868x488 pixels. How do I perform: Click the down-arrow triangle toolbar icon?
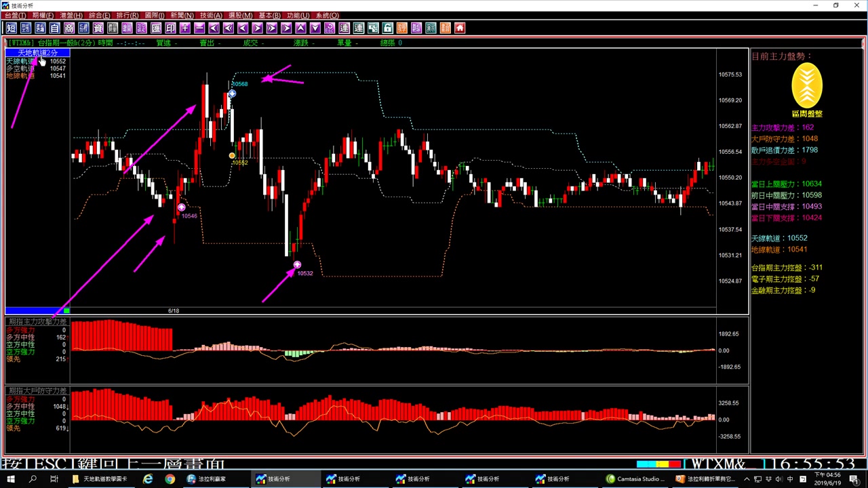coord(315,28)
